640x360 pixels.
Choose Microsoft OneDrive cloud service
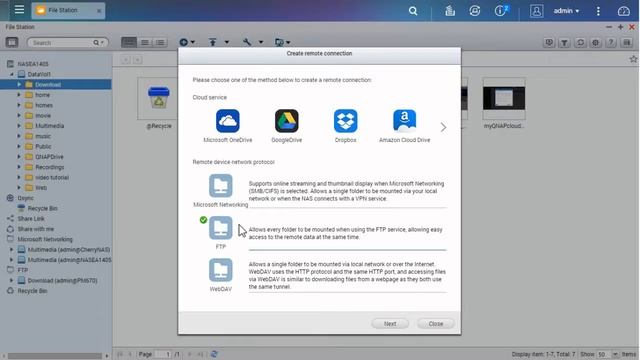click(228, 121)
